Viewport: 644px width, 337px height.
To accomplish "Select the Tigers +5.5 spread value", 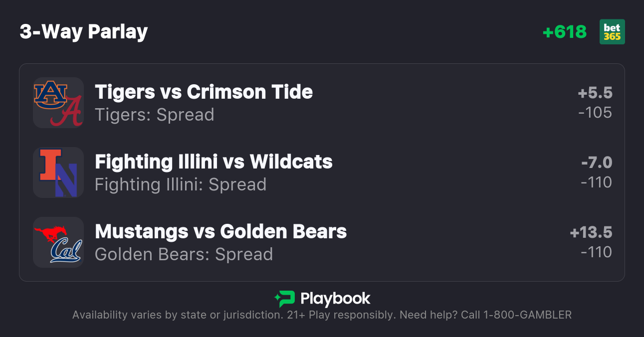I will tap(595, 93).
